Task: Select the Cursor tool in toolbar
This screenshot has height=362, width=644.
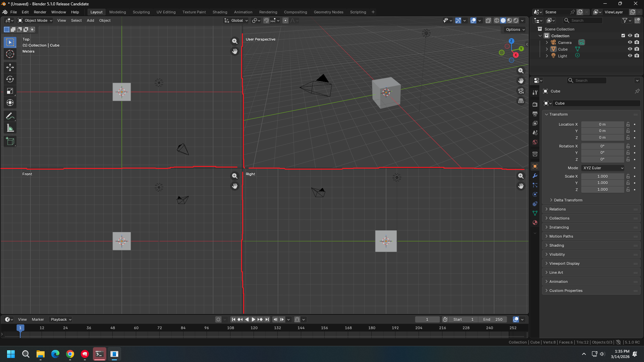Action: [10, 54]
